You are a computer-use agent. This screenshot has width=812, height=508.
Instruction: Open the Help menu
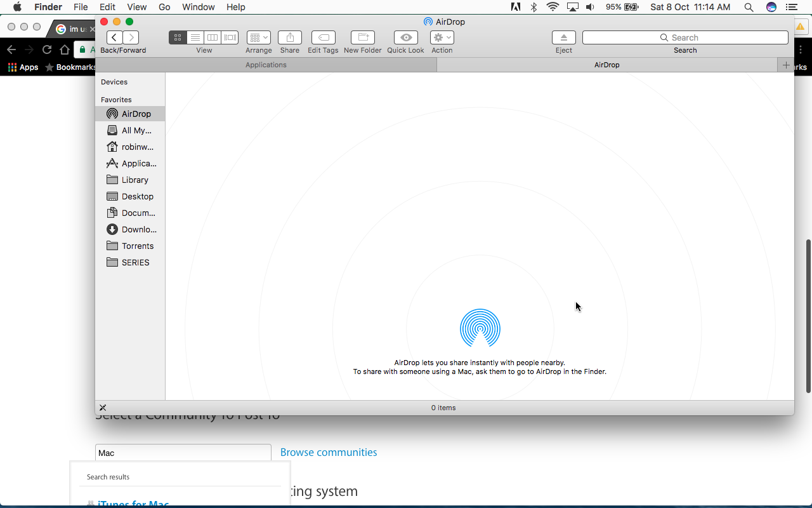[x=236, y=7]
